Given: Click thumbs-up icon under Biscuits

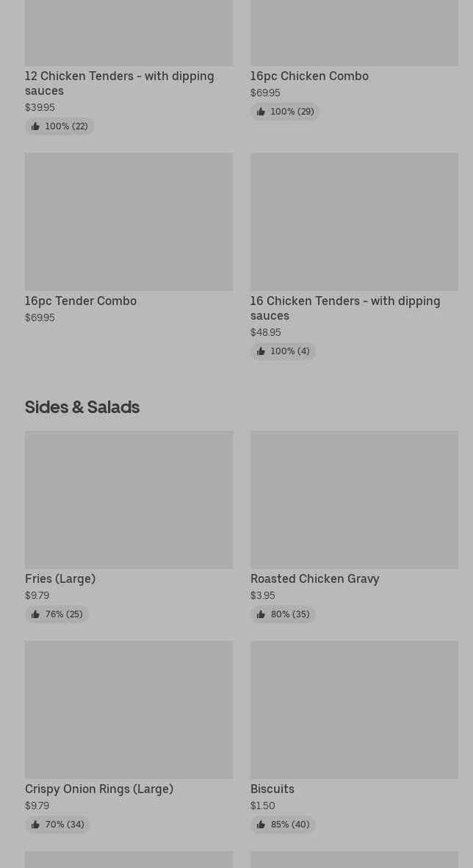Looking at the screenshot, I should click(x=261, y=825).
